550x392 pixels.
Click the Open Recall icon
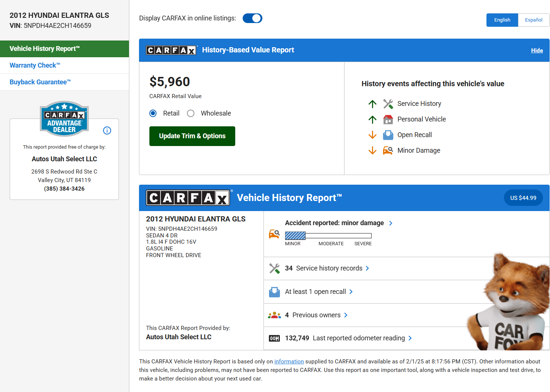(388, 135)
